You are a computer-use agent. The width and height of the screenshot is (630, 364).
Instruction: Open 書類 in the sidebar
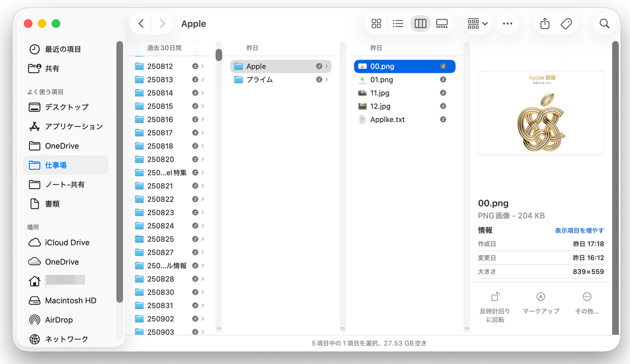[66, 204]
